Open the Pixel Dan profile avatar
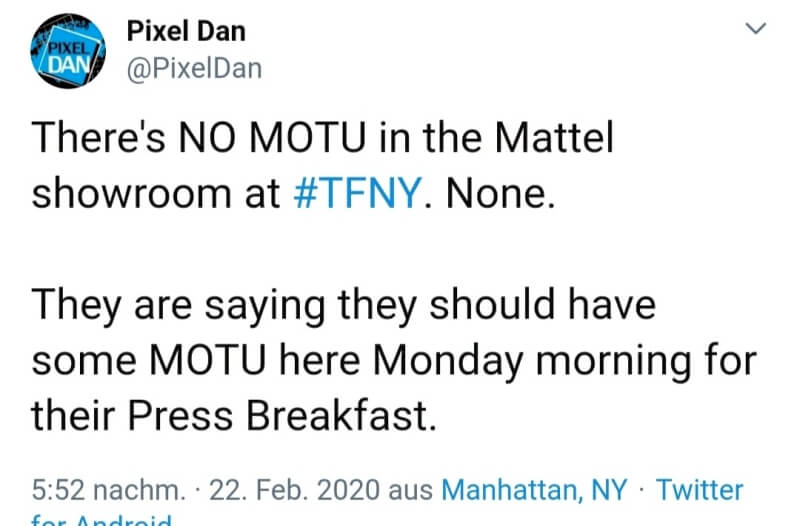Screen dimensions: 800x526 click(68, 51)
